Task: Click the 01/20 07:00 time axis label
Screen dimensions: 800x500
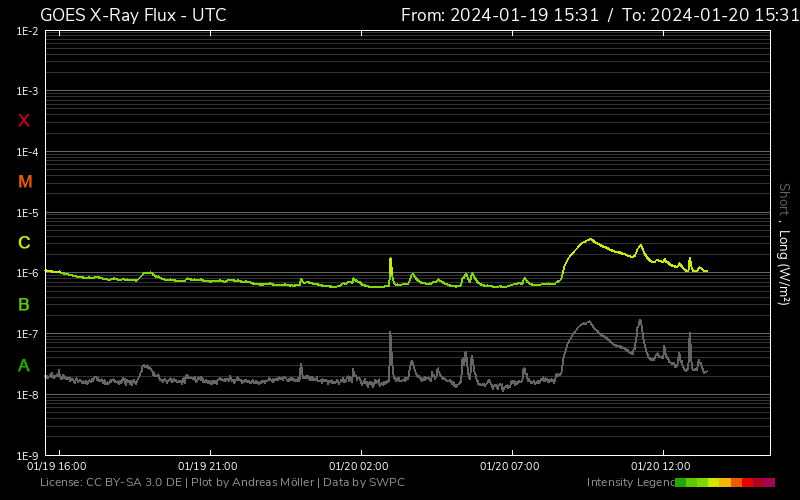Action: click(510, 466)
